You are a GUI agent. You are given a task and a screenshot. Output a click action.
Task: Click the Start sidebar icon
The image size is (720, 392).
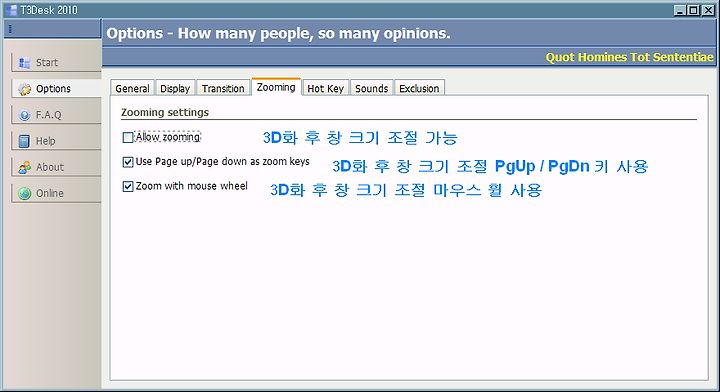click(24, 62)
